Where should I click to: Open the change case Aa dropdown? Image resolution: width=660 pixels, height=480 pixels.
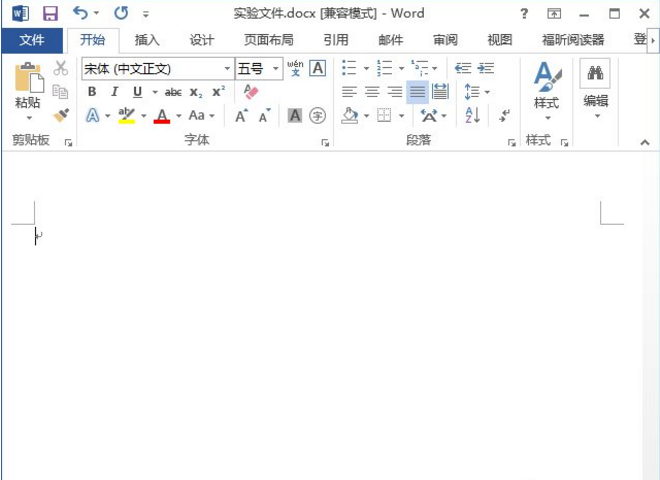[x=202, y=115]
